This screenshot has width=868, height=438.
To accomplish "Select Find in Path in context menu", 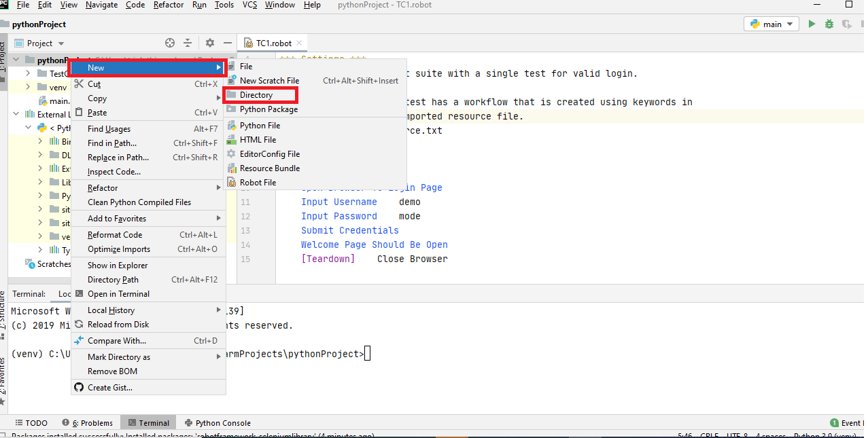I will tap(147, 143).
